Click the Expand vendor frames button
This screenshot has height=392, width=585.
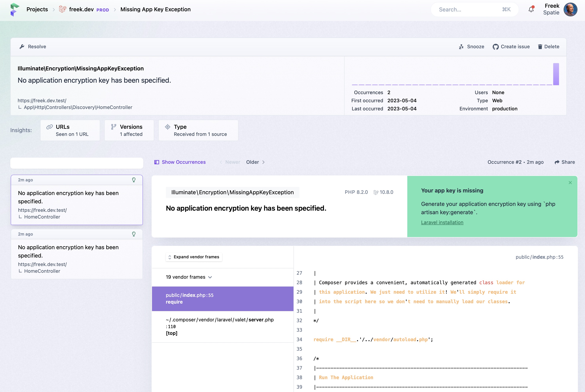194,257
